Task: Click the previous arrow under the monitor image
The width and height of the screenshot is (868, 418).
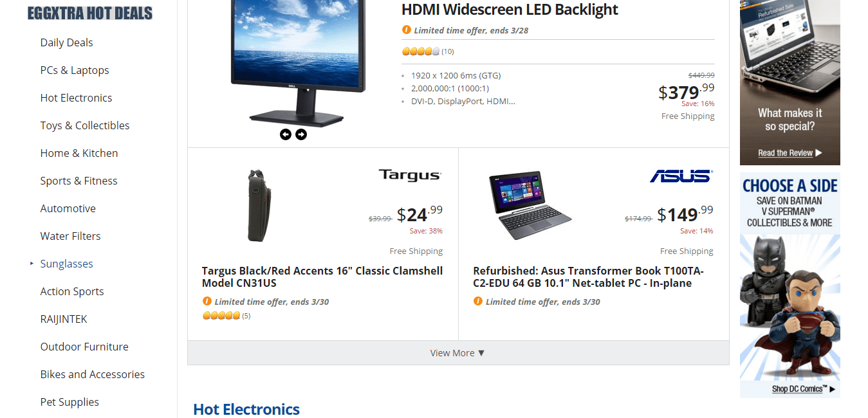Action: point(286,134)
